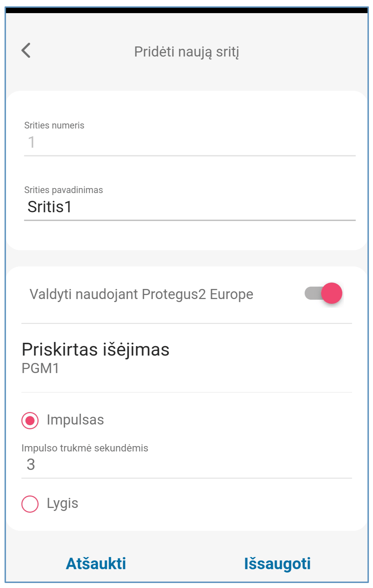373x588 pixels.
Task: Toggle Valdyti naudojant Protegus2 Europe switch
Action: [324, 293]
